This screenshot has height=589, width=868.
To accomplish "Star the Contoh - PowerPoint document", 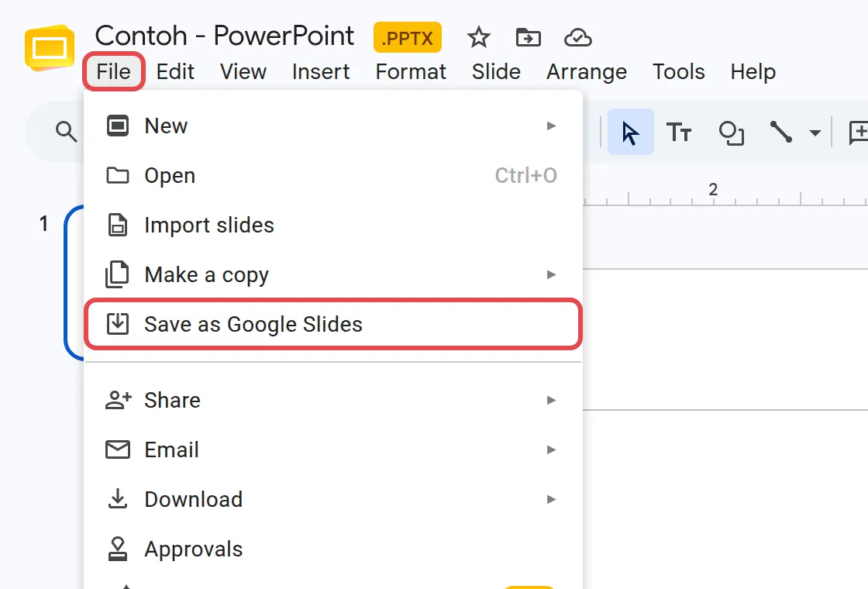I will click(478, 38).
